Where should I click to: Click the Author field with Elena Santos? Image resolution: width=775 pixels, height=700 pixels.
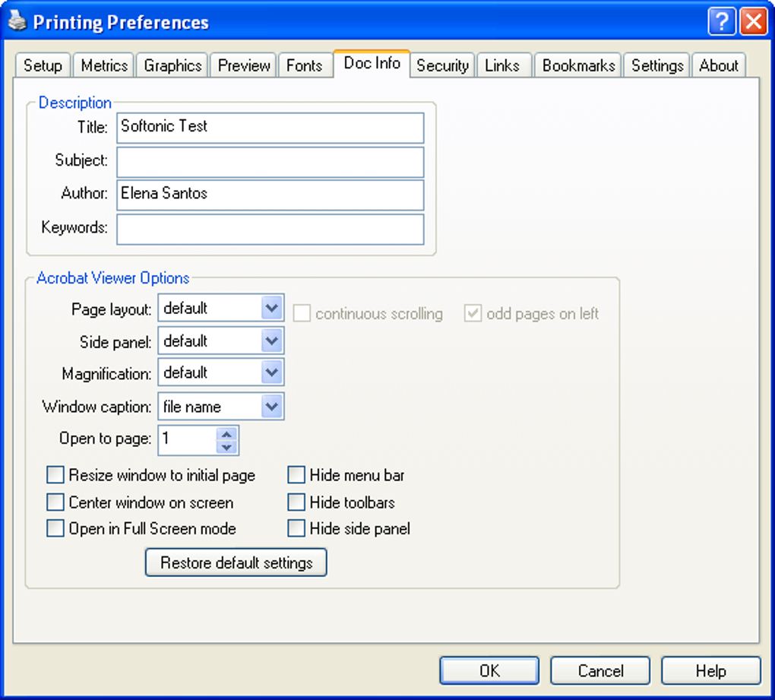point(270,195)
